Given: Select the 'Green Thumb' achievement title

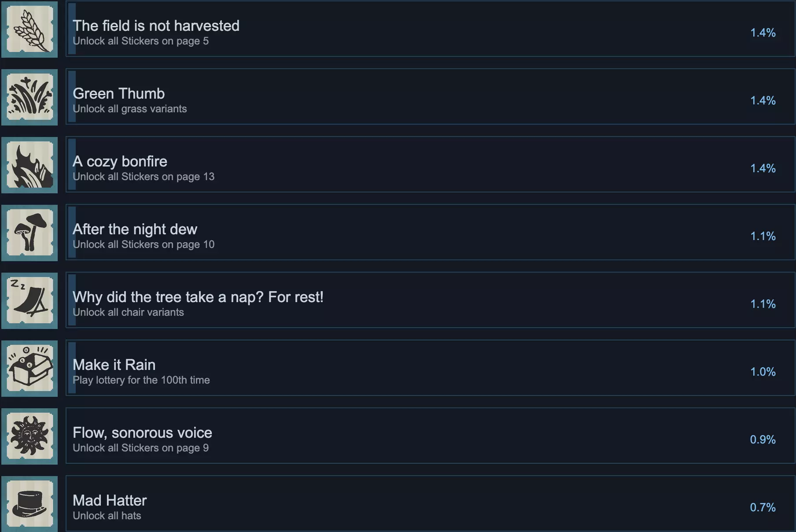Looking at the screenshot, I should (118, 93).
